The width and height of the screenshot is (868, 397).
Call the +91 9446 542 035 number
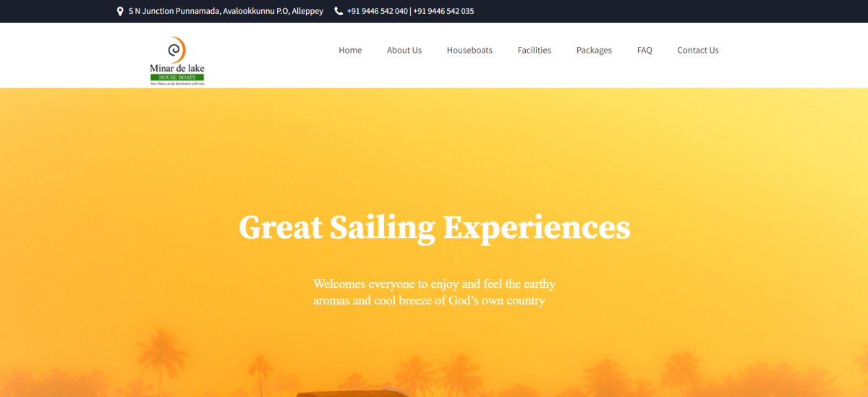[443, 12]
